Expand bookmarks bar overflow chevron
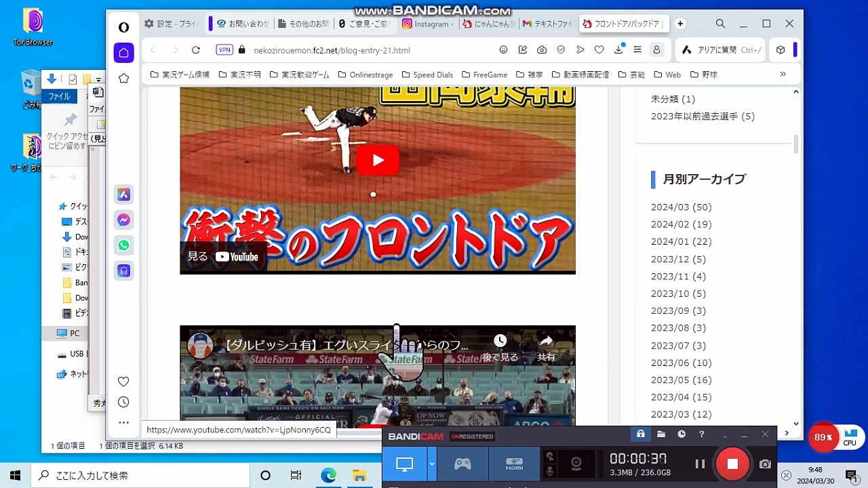Image resolution: width=868 pixels, height=488 pixels. point(783,75)
